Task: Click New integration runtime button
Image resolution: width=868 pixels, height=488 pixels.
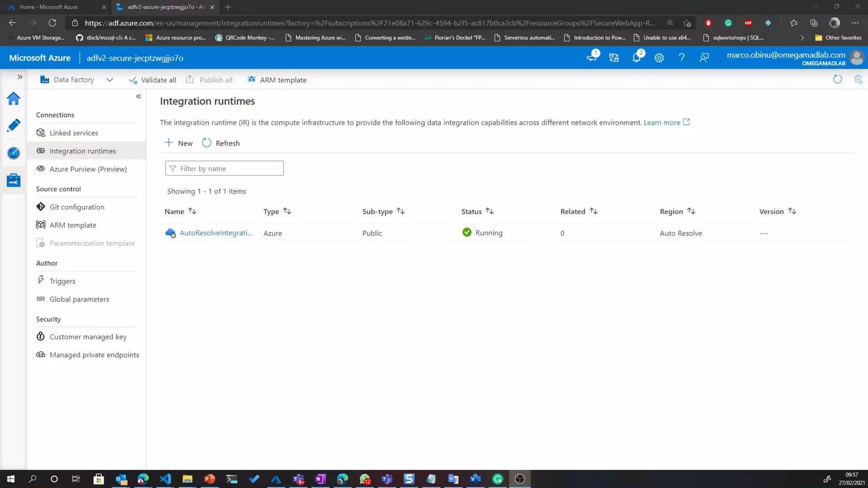Action: coord(178,143)
